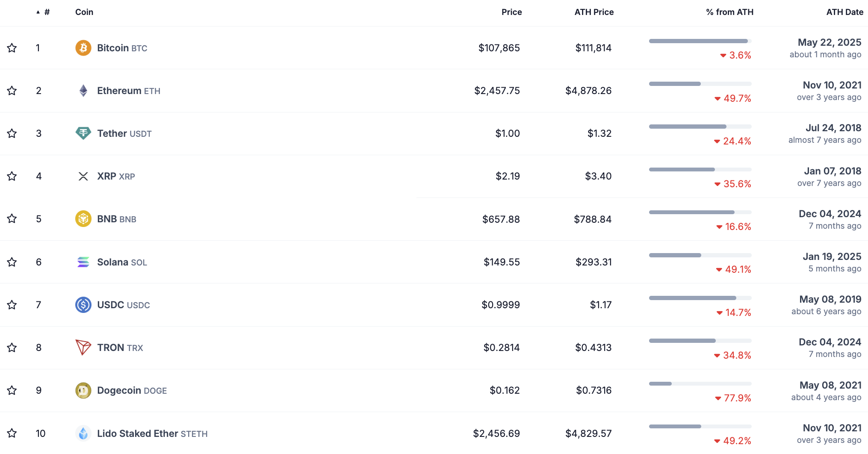The height and width of the screenshot is (454, 868).
Task: Click the Bitcoin logo icon
Action: pyautogui.click(x=83, y=48)
